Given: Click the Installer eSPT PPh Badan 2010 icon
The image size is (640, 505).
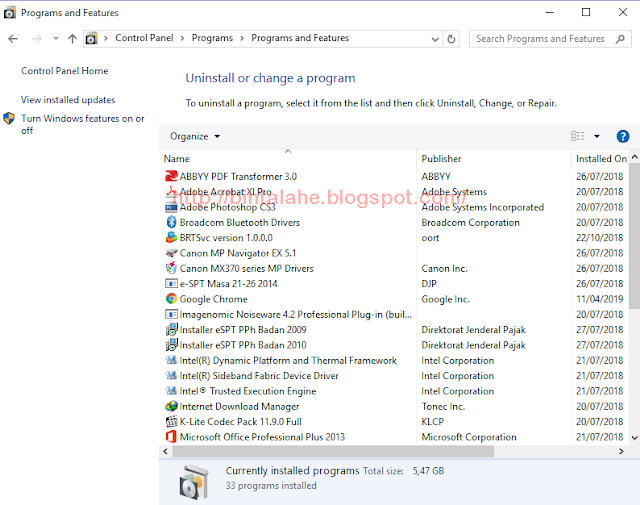Looking at the screenshot, I should click(171, 345).
